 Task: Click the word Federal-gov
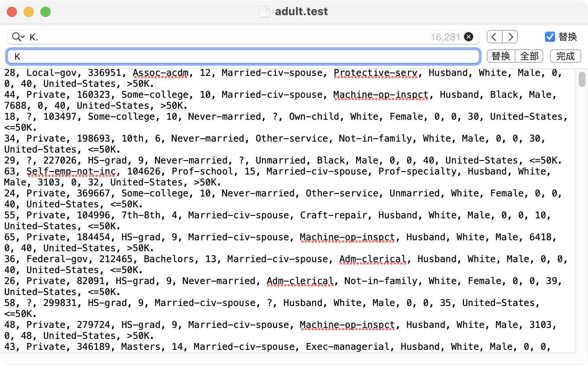pyautogui.click(x=57, y=259)
